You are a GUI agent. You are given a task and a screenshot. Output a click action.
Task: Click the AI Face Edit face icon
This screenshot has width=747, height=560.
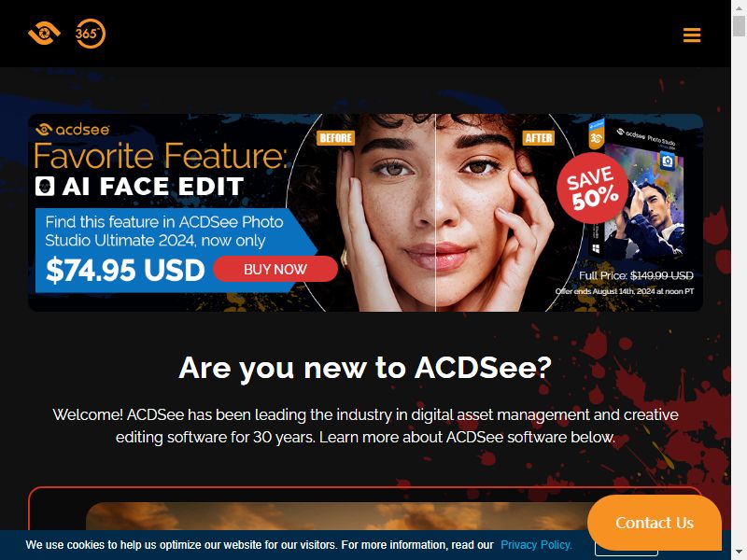45,186
